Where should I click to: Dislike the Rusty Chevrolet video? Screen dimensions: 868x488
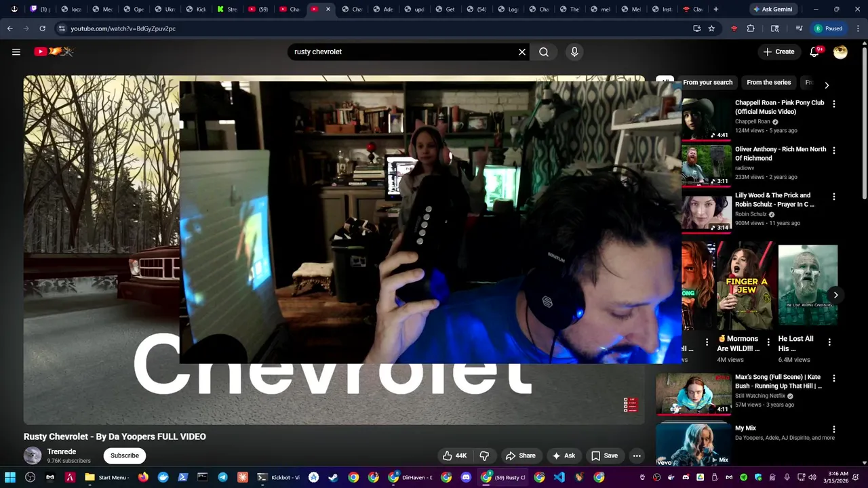[x=484, y=455]
